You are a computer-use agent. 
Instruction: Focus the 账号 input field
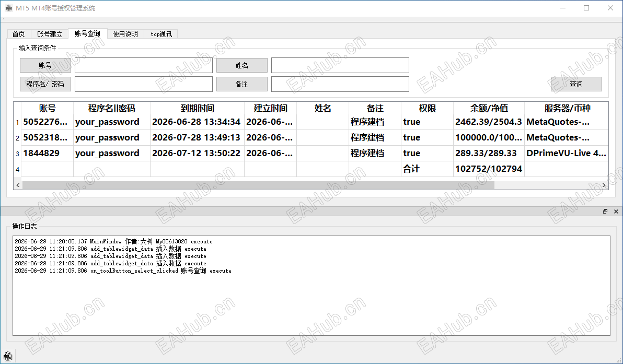pyautogui.click(x=143, y=65)
